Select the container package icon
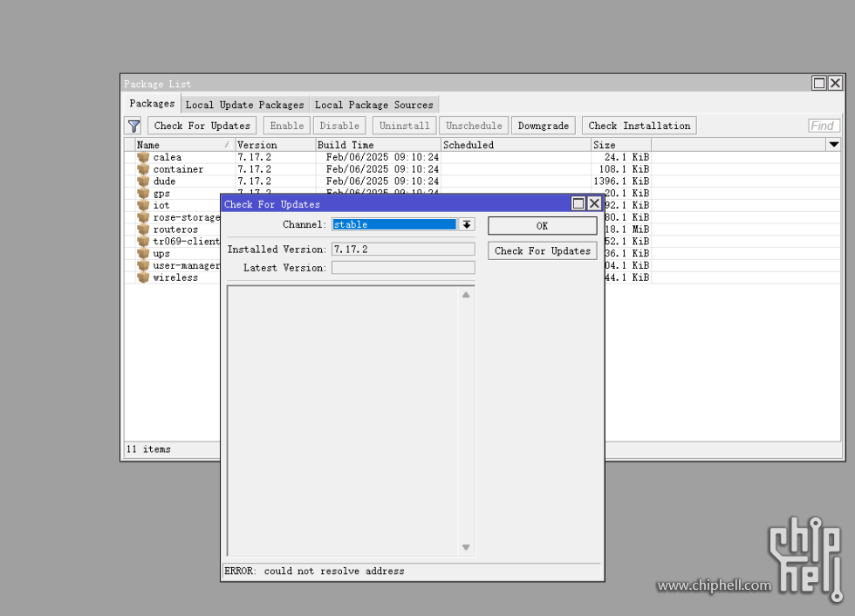This screenshot has height=616, width=855. pos(143,169)
